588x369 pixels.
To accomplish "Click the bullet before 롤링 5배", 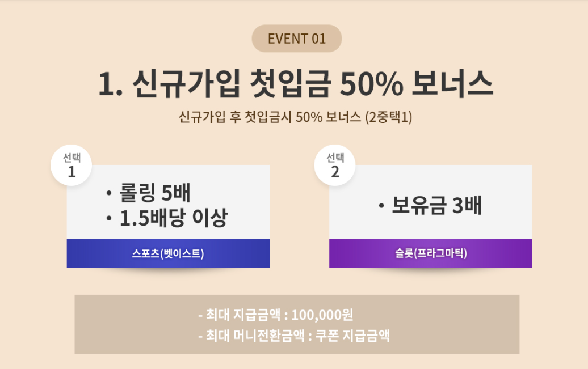I will (108, 194).
